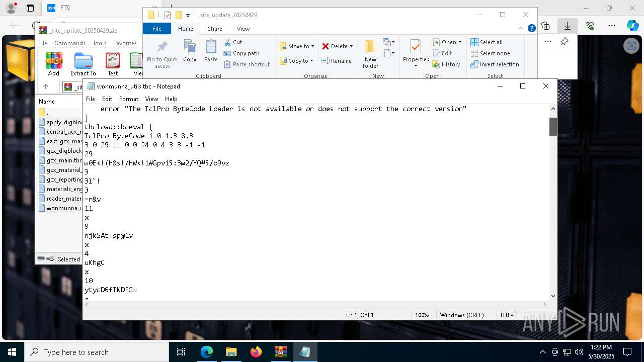Viewport: 644px width, 362px height.
Task: Click Pin to Quick access
Action: click(x=162, y=55)
